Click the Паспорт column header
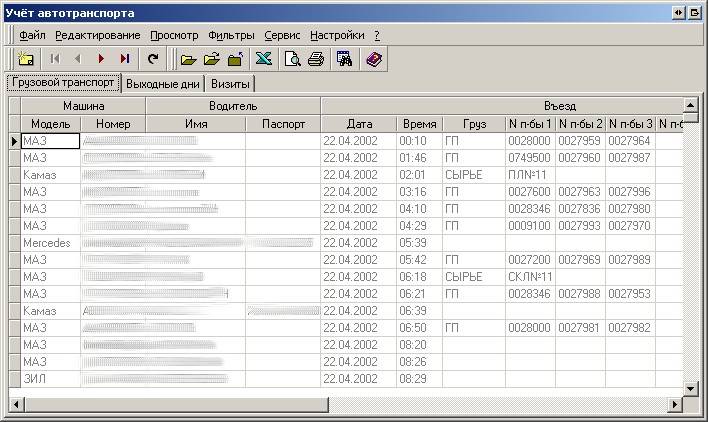This screenshot has height=422, width=708. (283, 124)
